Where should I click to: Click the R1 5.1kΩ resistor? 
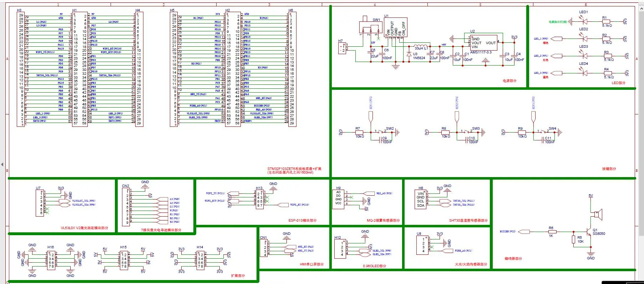pyautogui.click(x=606, y=22)
